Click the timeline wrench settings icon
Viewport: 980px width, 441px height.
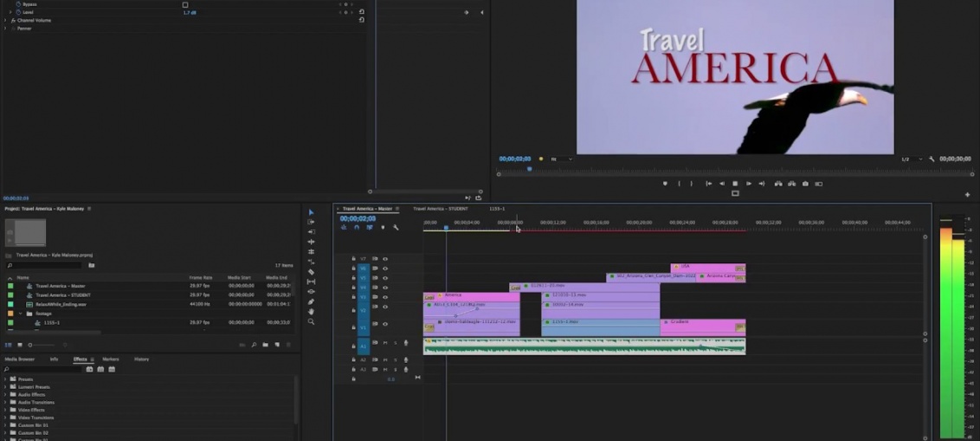point(396,228)
